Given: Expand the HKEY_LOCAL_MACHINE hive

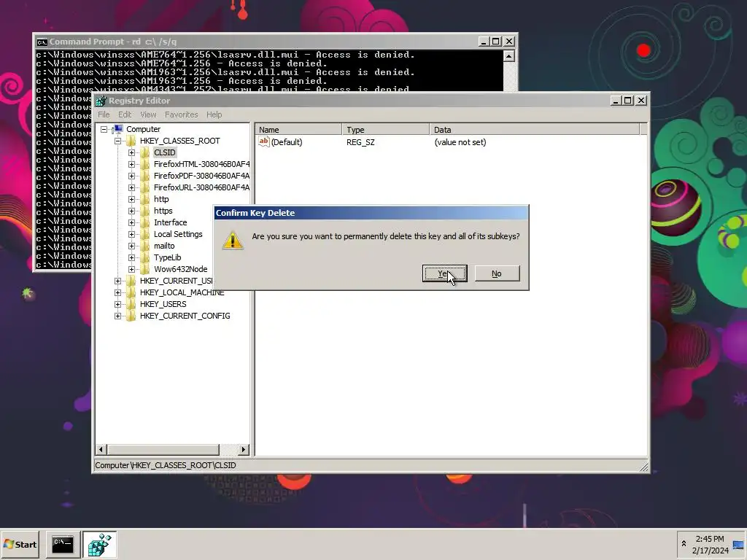Looking at the screenshot, I should point(117,292).
